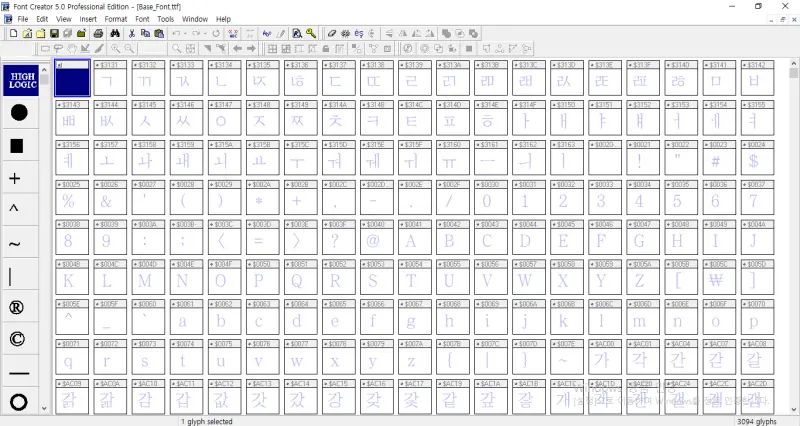Viewport: 800px width, 426px height.
Task: Insert the registered trademark sample glyph
Action: point(18,307)
